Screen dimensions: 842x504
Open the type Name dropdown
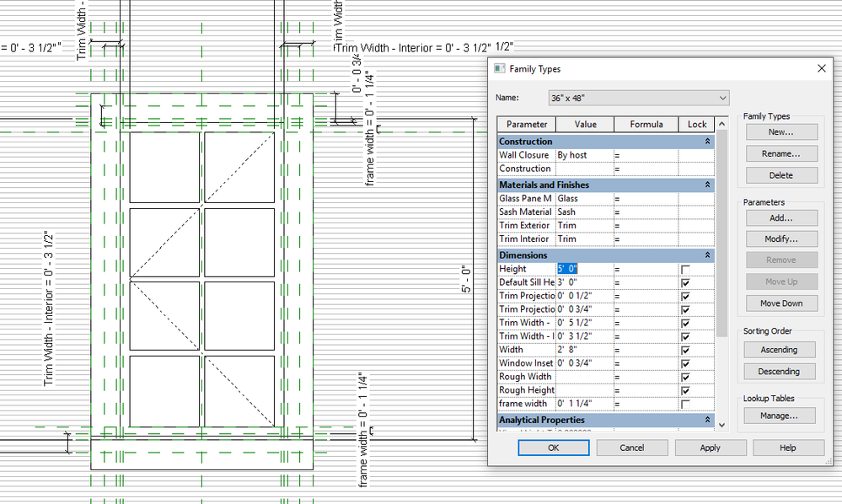click(722, 99)
